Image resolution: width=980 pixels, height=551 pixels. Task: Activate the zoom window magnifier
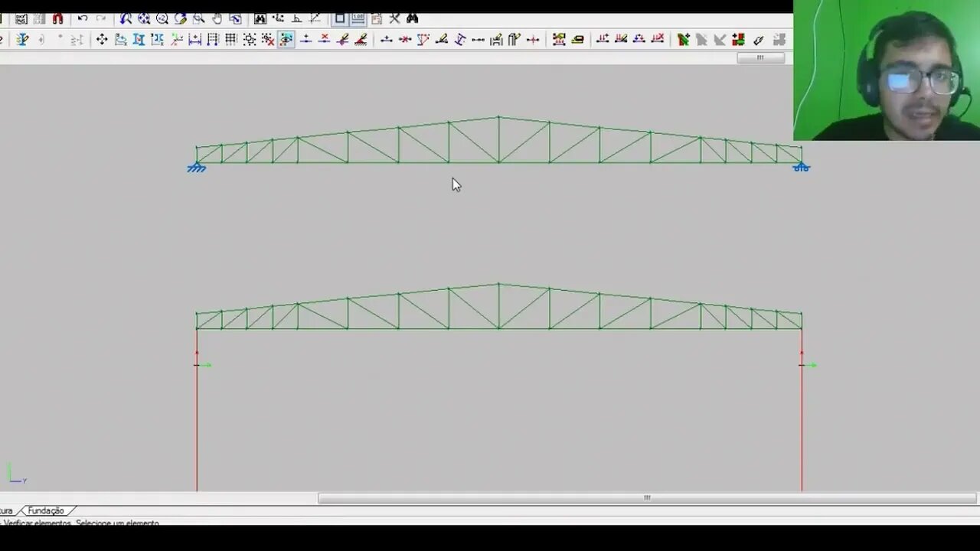199,18
